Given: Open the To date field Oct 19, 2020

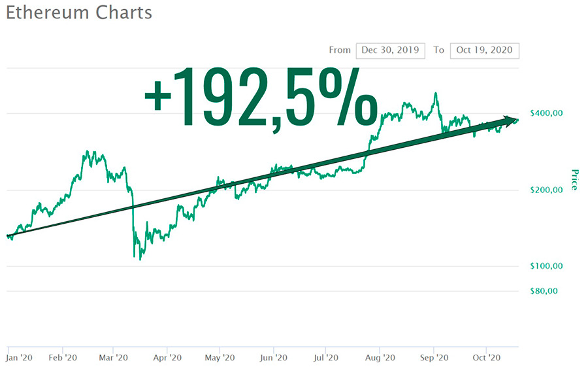Looking at the screenshot, I should point(484,50).
